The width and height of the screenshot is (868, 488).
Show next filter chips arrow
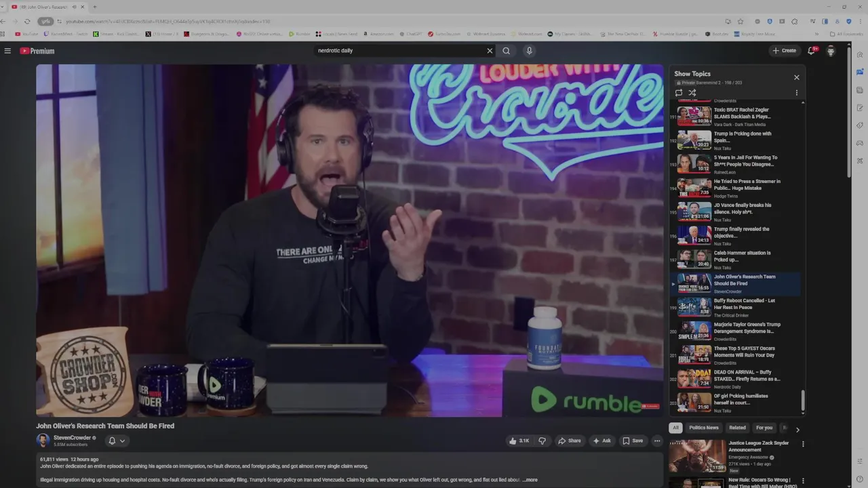[797, 429]
